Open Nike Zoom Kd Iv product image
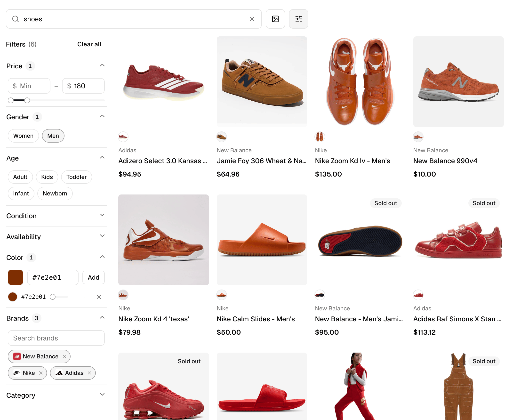Screen dimensions: 513x420 pyautogui.click(x=360, y=82)
